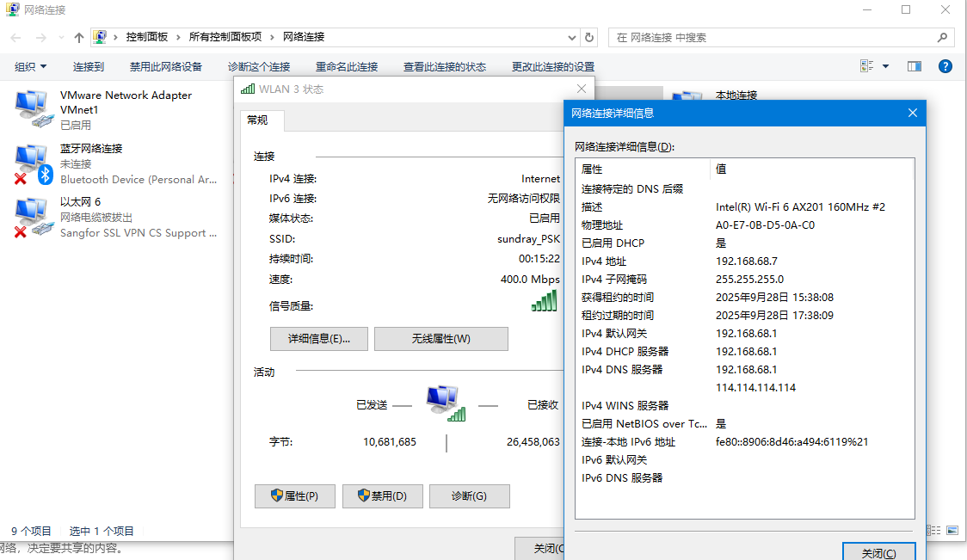The image size is (967, 560).
Task: Toggle the preview pane icon
Action: click(914, 66)
